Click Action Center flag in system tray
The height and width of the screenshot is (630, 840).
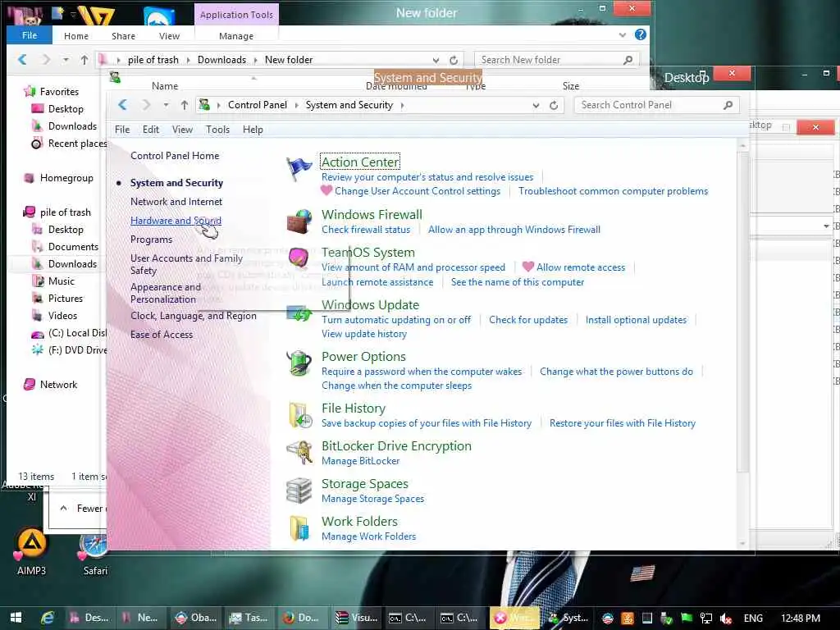687,618
